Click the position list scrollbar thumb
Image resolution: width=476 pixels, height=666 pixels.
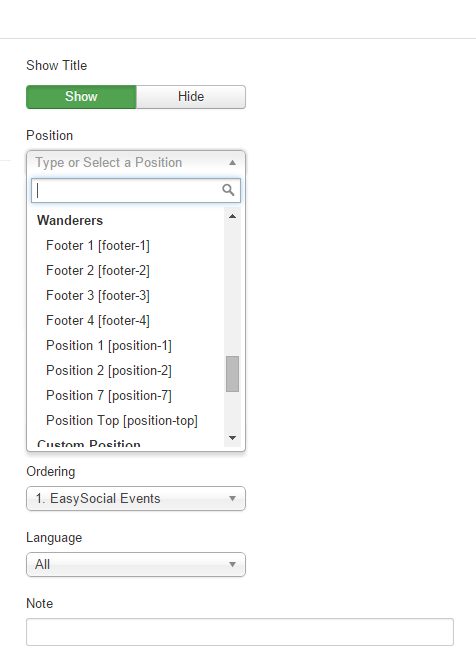click(x=232, y=374)
